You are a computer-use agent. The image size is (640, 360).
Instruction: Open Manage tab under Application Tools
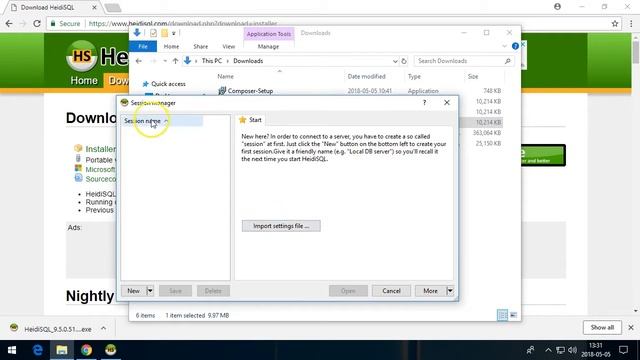pos(268,47)
